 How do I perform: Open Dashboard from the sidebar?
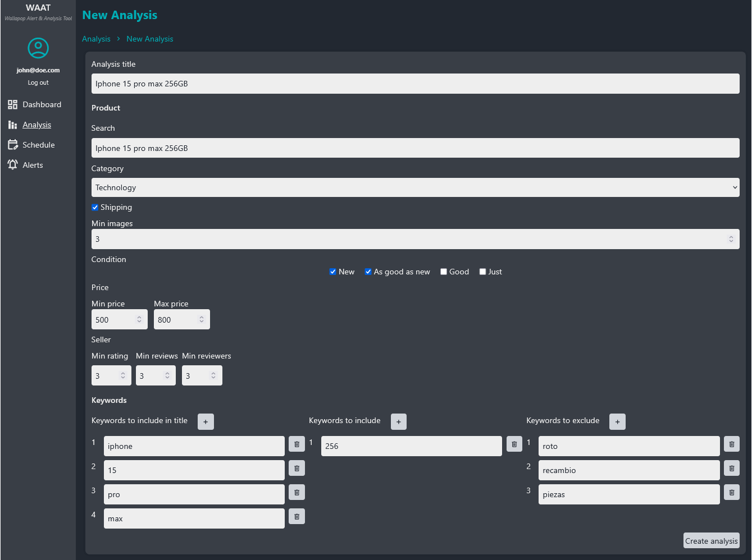[x=35, y=104]
